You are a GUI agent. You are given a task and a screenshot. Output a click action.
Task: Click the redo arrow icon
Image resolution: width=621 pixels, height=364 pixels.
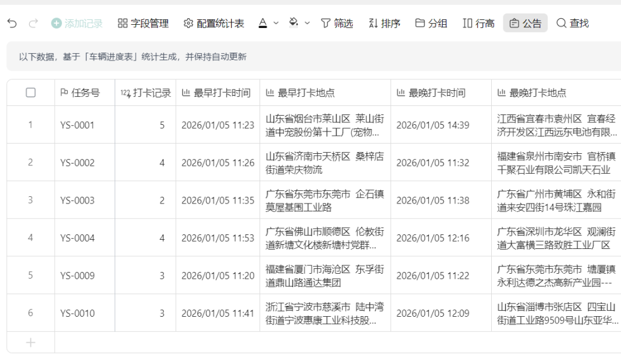(x=34, y=24)
